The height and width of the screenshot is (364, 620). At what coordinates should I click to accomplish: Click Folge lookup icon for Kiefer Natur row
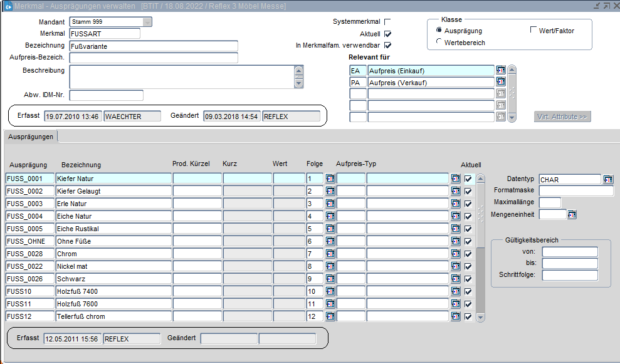pos(330,179)
